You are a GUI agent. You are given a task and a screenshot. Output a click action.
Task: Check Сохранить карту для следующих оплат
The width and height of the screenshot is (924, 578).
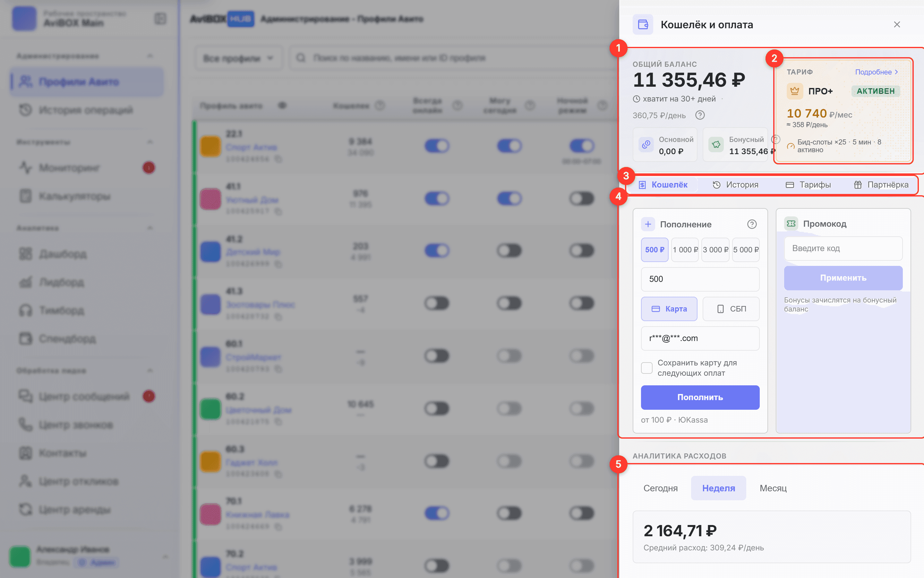coord(647,368)
